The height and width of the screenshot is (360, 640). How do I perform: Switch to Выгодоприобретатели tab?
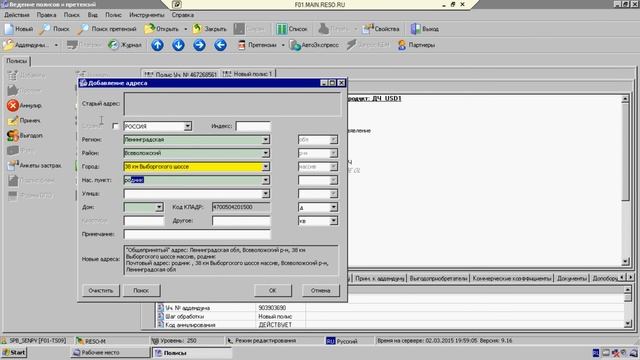pyautogui.click(x=438, y=278)
